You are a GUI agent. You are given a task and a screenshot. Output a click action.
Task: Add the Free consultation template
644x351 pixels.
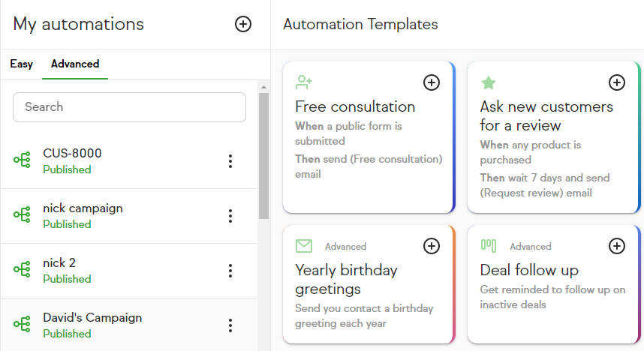432,82
